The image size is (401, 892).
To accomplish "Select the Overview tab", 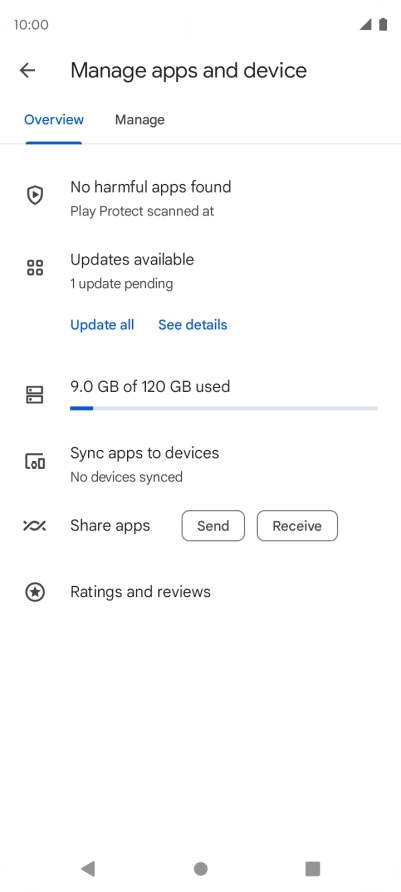I will 54,119.
